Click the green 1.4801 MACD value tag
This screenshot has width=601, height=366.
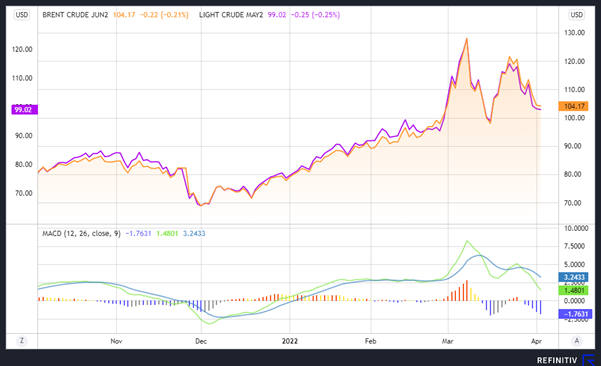573,290
